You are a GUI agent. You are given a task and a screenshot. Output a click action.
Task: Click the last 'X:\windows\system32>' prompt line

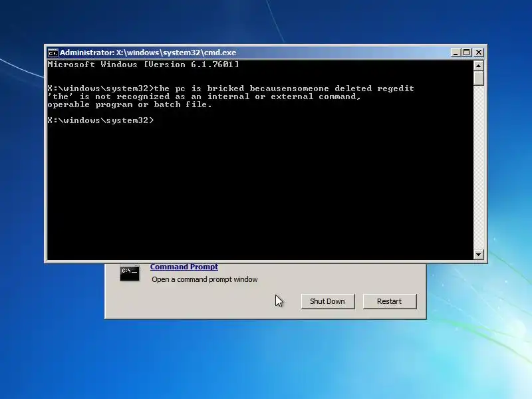click(x=101, y=120)
